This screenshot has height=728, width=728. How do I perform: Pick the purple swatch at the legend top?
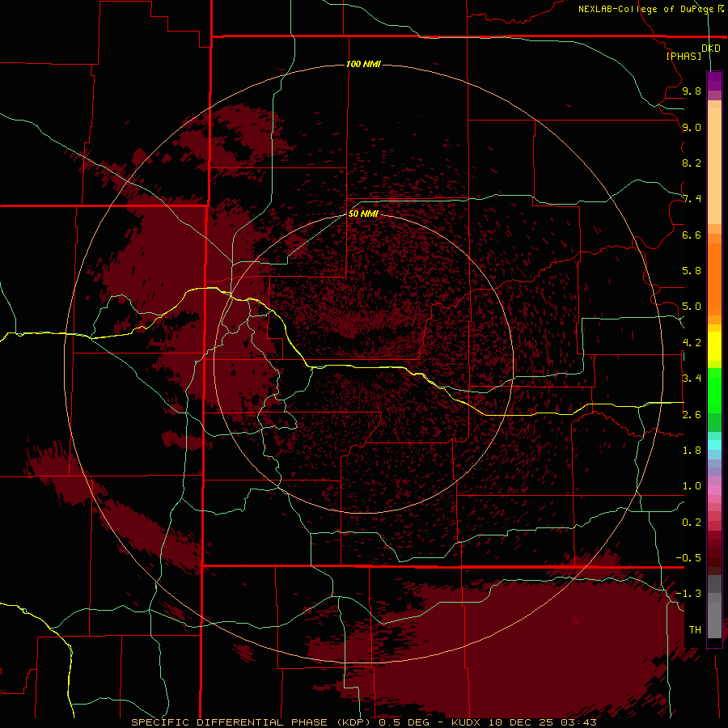[714, 81]
